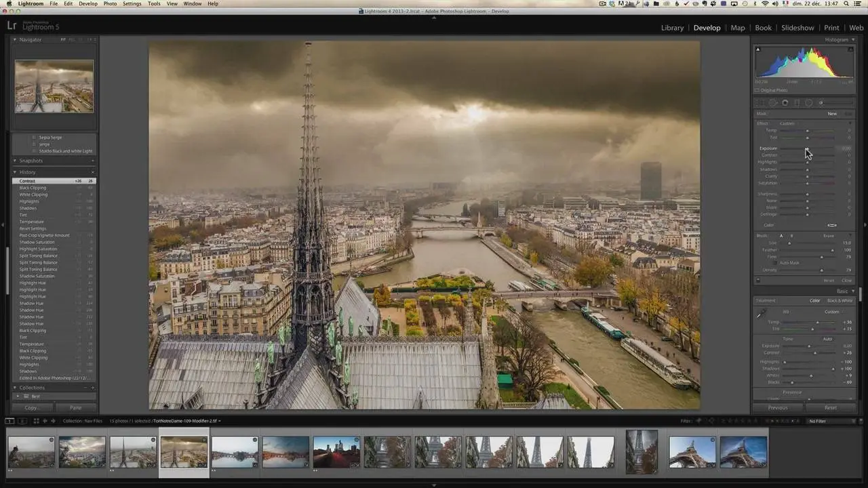Screen dimensions: 868x488
Task: Click the highlight clipping indicator in histogram
Action: 850,49
